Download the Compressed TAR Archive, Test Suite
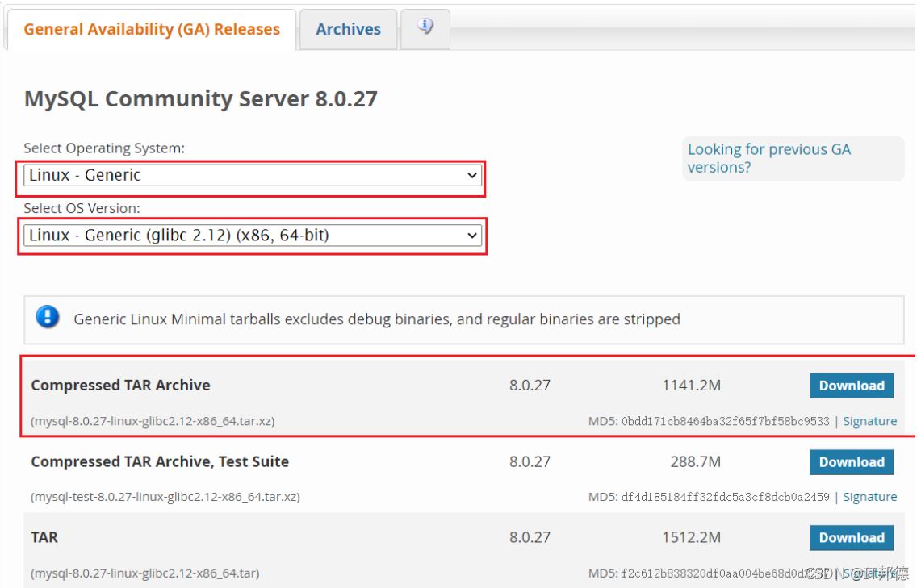The height and width of the screenshot is (588, 921). [852, 462]
